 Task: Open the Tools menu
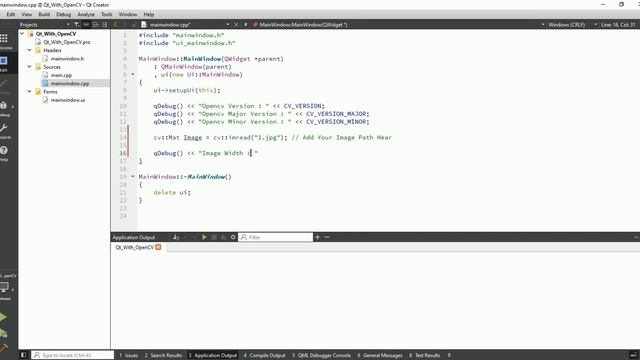coord(107,14)
